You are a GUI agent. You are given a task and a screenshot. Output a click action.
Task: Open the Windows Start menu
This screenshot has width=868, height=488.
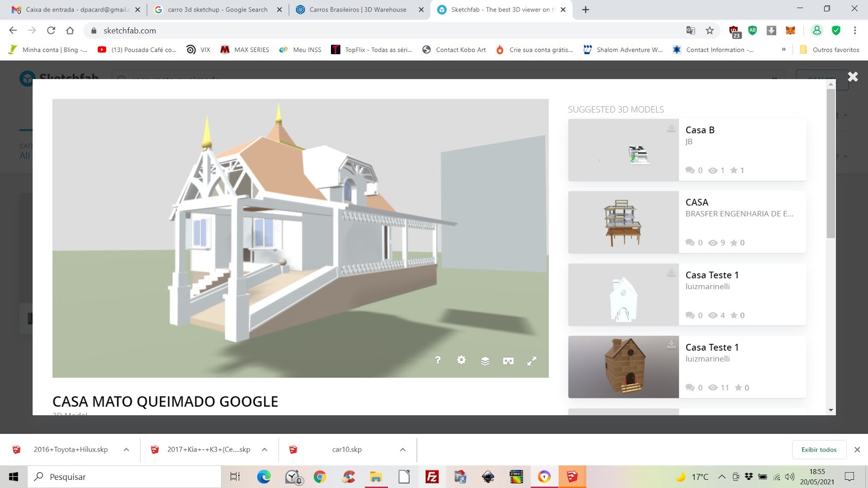[x=14, y=477]
